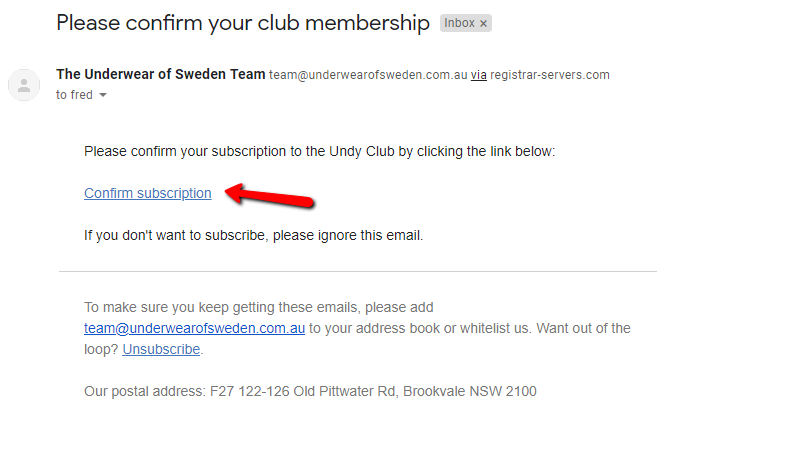The width and height of the screenshot is (798, 460).
Task: Click the Inbox label tag
Action: click(x=459, y=23)
